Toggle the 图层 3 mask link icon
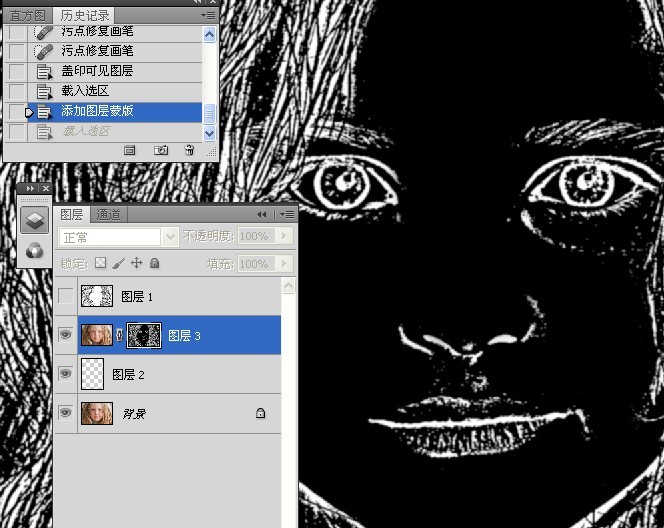The height and width of the screenshot is (528, 664). point(120,335)
